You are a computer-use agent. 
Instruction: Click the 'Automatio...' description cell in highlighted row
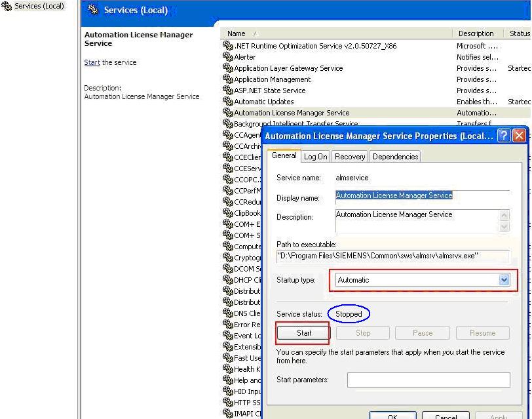[x=476, y=112]
